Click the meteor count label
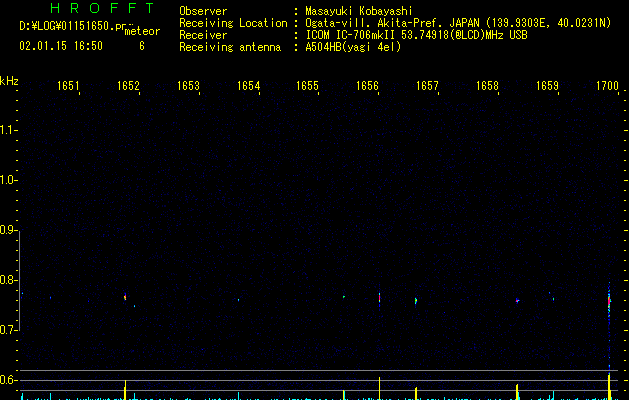The height and width of the screenshot is (400, 629). [142, 31]
